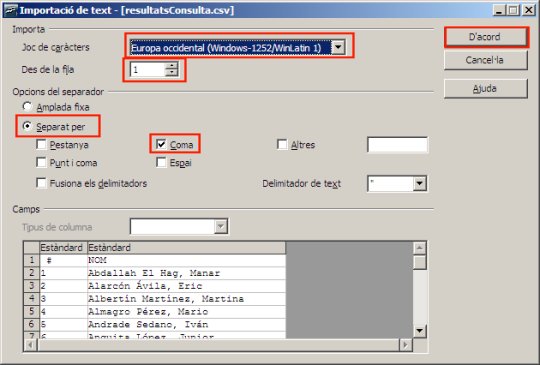
Task: Click the 'Albertín Martínez, Martina' preview cell
Action: point(186,299)
